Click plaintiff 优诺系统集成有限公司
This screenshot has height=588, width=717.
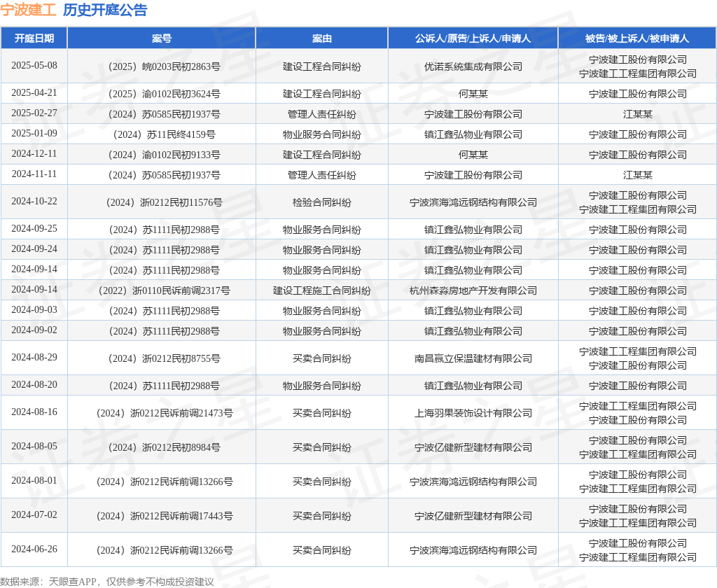coord(473,66)
